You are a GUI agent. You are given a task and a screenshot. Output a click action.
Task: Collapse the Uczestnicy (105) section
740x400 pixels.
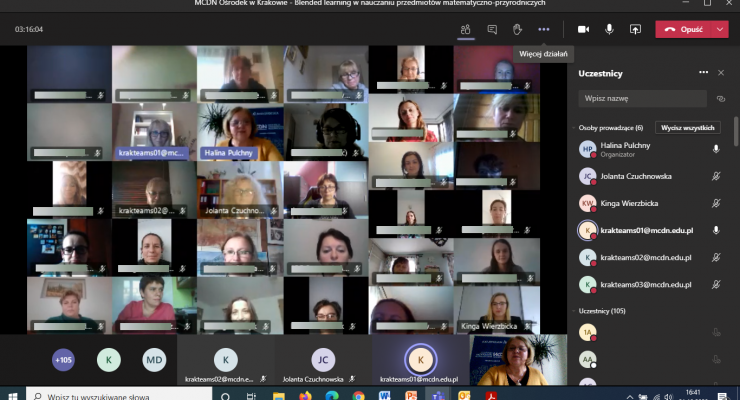coord(573,312)
